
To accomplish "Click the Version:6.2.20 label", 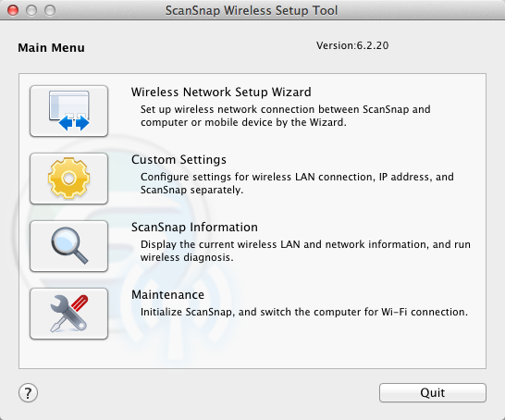I will point(352,45).
